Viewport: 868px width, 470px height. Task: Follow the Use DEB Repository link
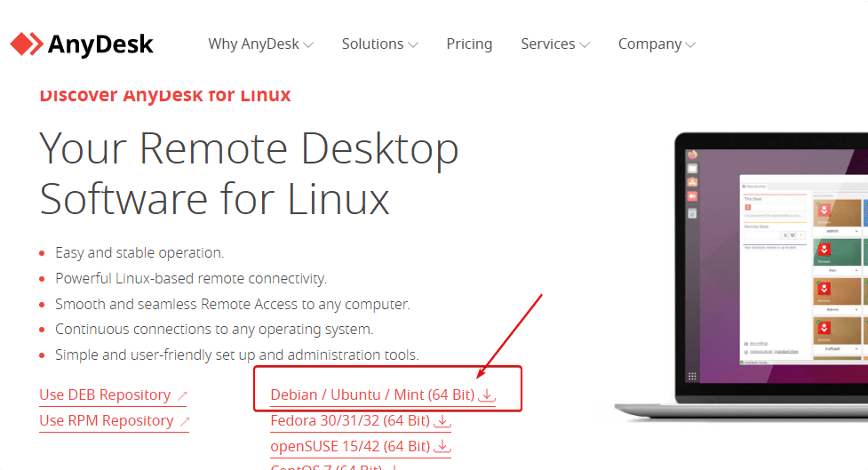[x=105, y=394]
